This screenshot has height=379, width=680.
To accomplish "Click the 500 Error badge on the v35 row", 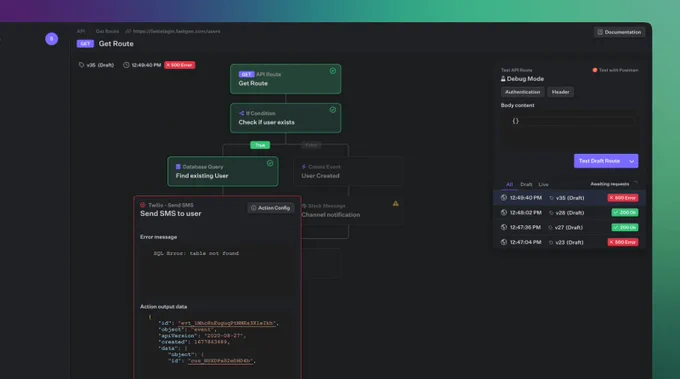I will pyautogui.click(x=623, y=198).
